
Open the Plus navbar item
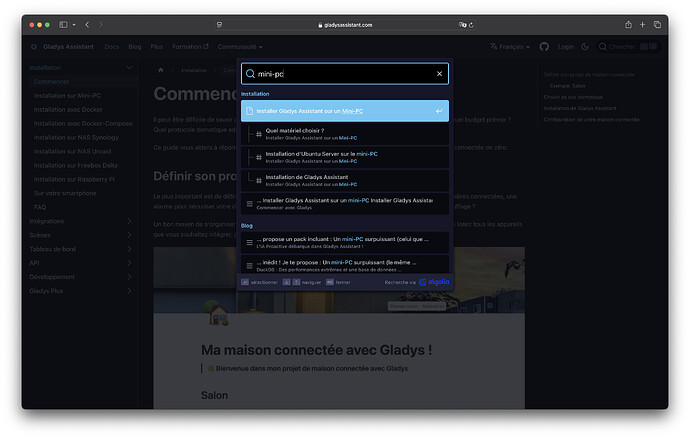pyautogui.click(x=157, y=47)
